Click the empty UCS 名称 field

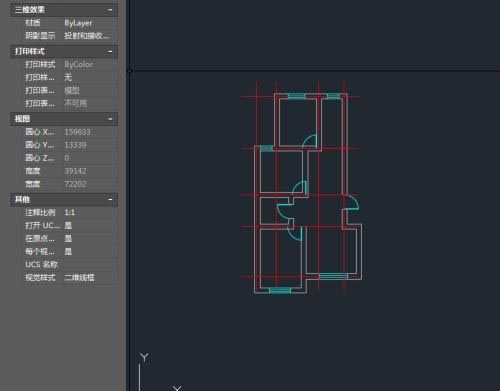coord(90,265)
